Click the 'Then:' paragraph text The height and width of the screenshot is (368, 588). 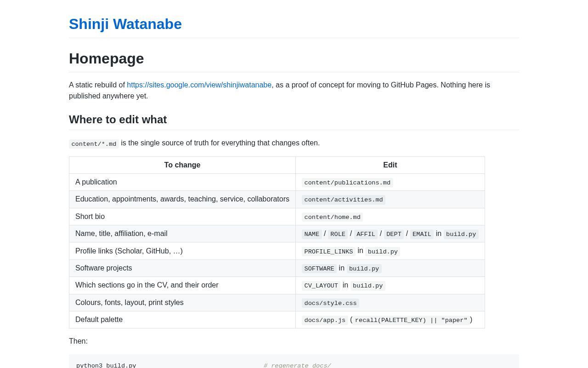78,341
